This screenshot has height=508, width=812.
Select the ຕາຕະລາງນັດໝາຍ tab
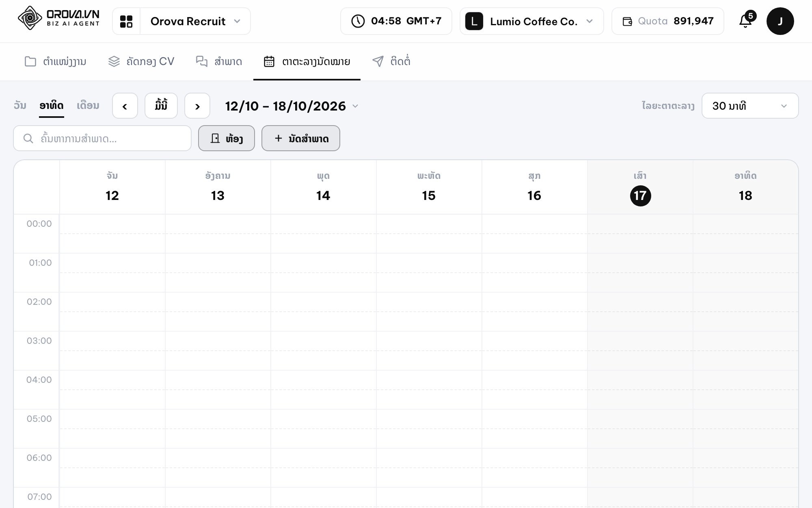(307, 61)
